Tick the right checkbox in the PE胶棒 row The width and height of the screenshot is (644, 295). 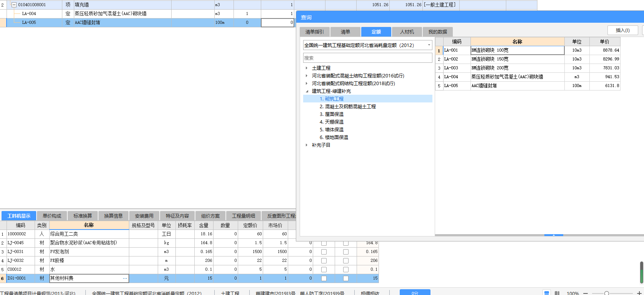[346, 261]
